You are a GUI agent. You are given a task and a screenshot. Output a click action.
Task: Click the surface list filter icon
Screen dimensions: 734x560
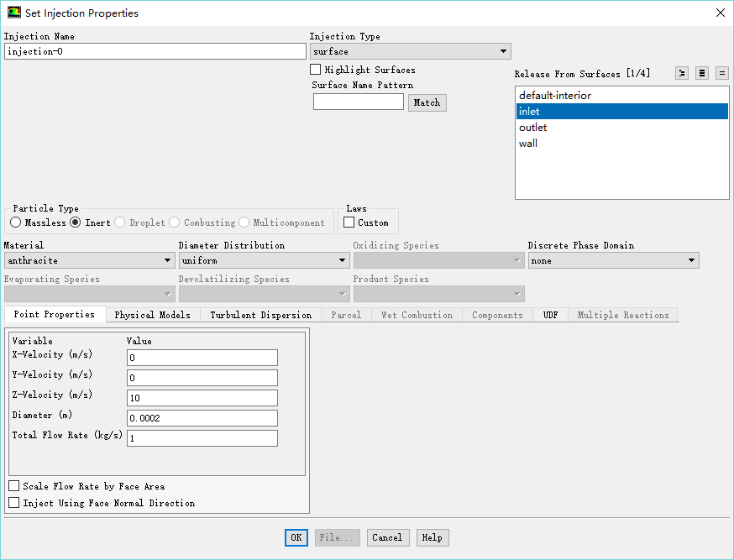click(682, 74)
